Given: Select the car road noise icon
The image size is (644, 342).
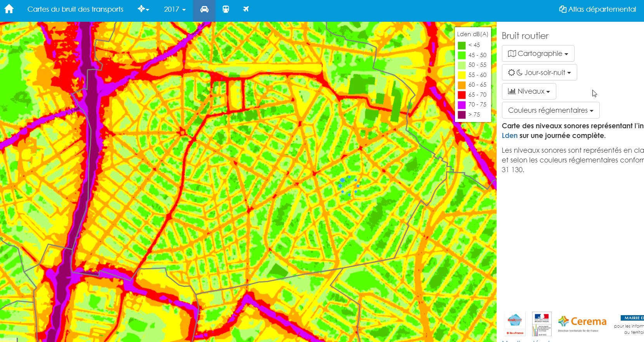Looking at the screenshot, I should [204, 9].
